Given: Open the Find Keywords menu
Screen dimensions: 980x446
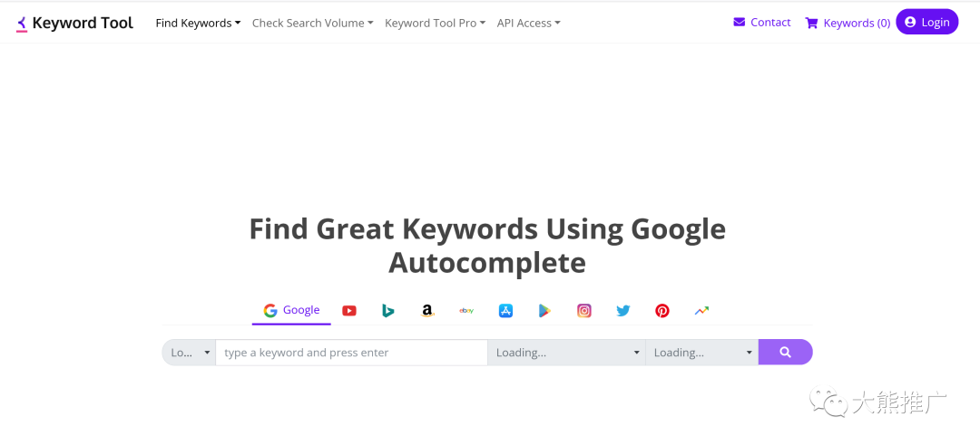Looking at the screenshot, I should pyautogui.click(x=198, y=23).
